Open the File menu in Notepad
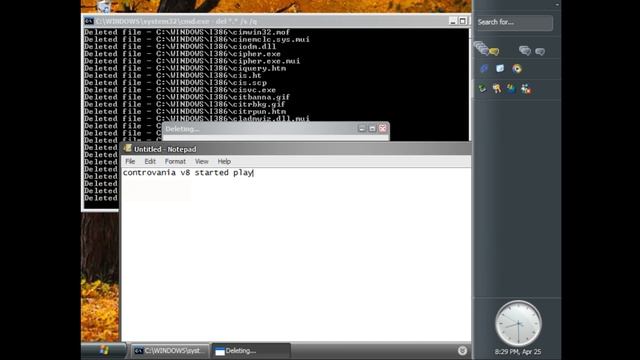 click(130, 162)
